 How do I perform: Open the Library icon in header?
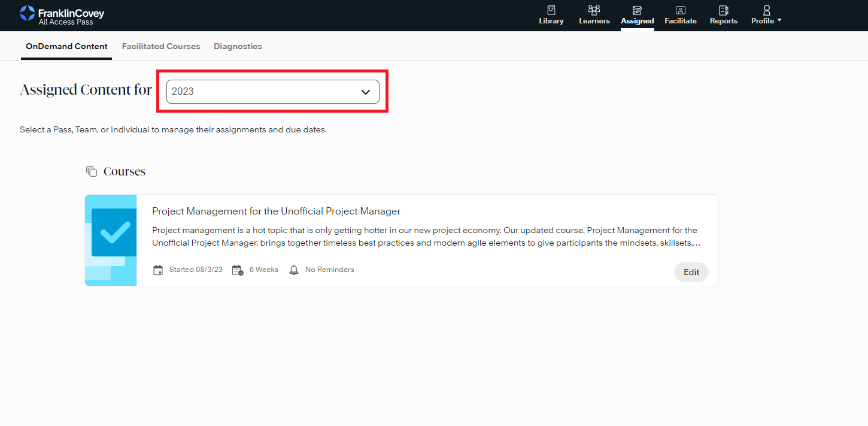pos(551,10)
